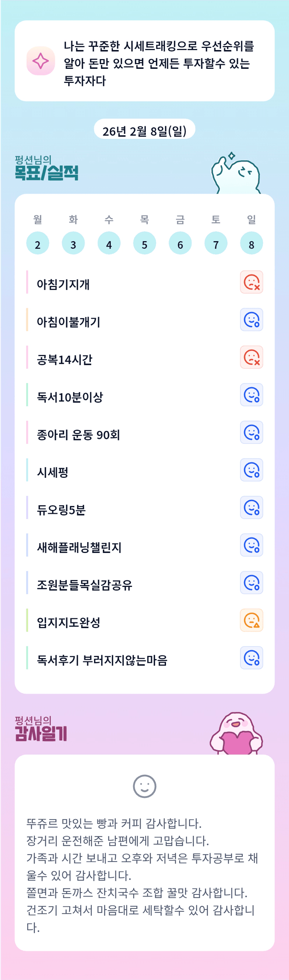
Task: Click the sad face status for 아침기지개
Action: tap(251, 282)
